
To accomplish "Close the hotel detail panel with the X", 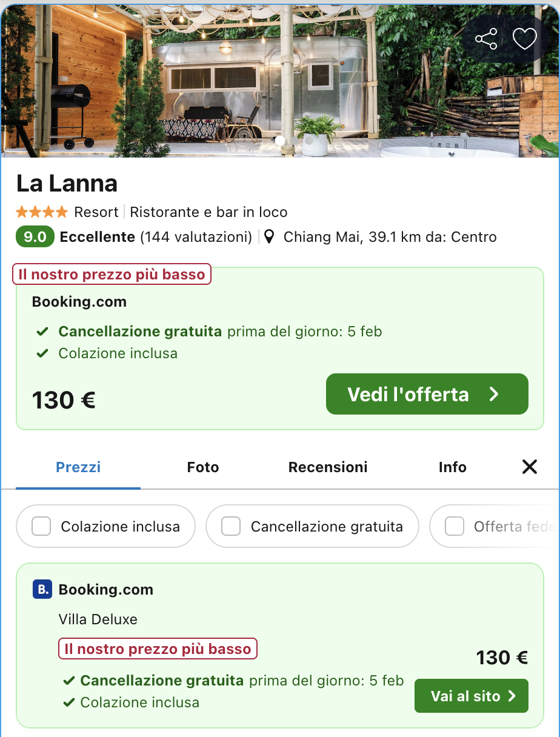I will [x=529, y=467].
